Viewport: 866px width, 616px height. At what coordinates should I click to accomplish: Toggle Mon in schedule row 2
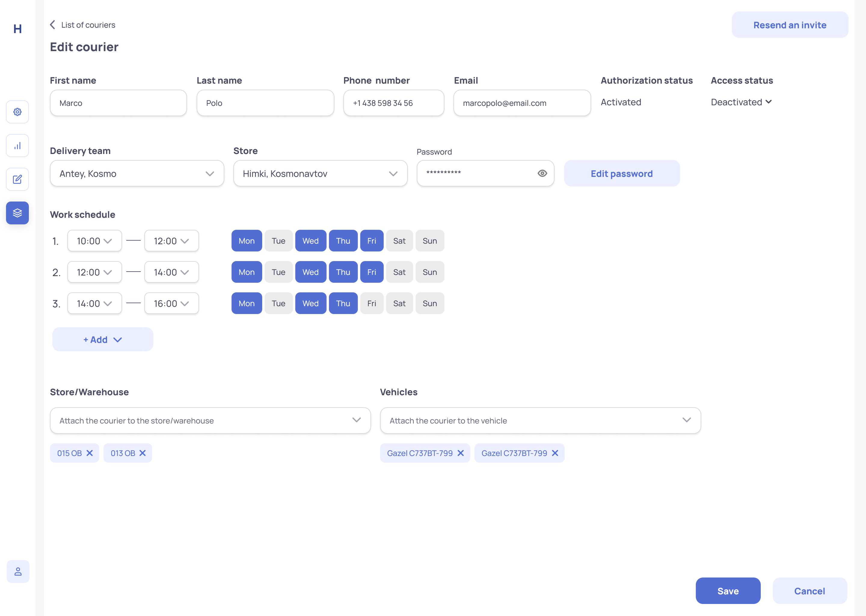tap(247, 272)
